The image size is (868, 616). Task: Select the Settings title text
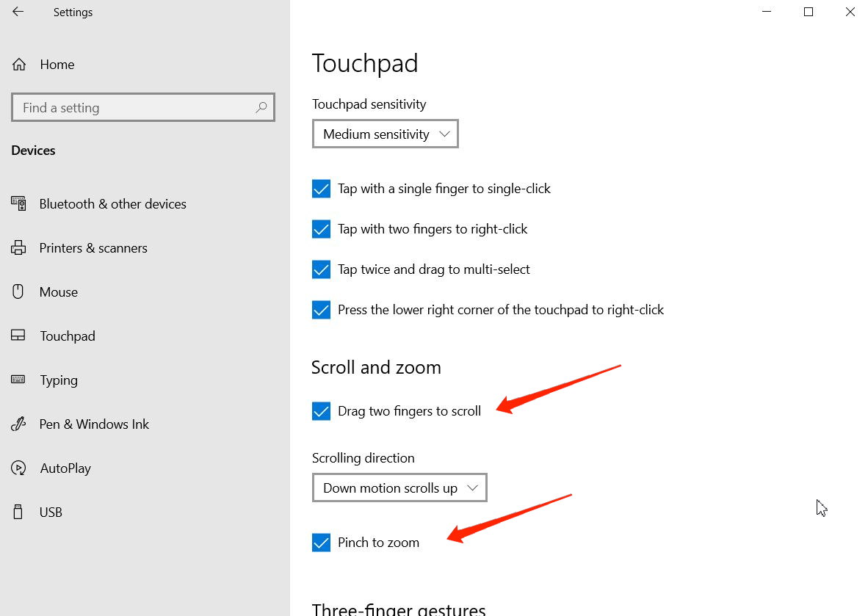(x=73, y=12)
